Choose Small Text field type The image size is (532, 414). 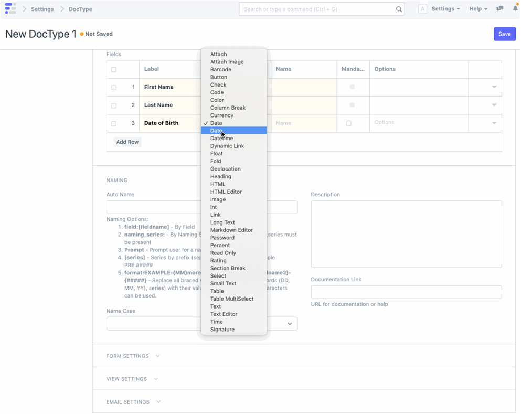click(234, 283)
